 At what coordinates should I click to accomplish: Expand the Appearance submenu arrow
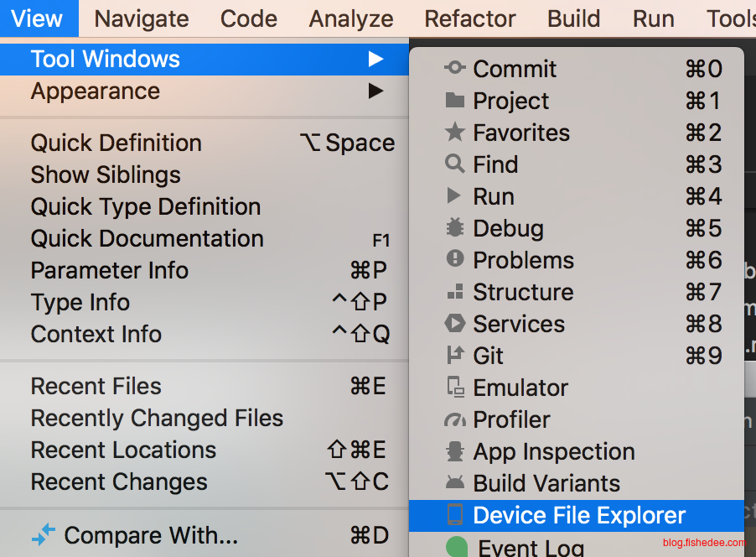[375, 91]
